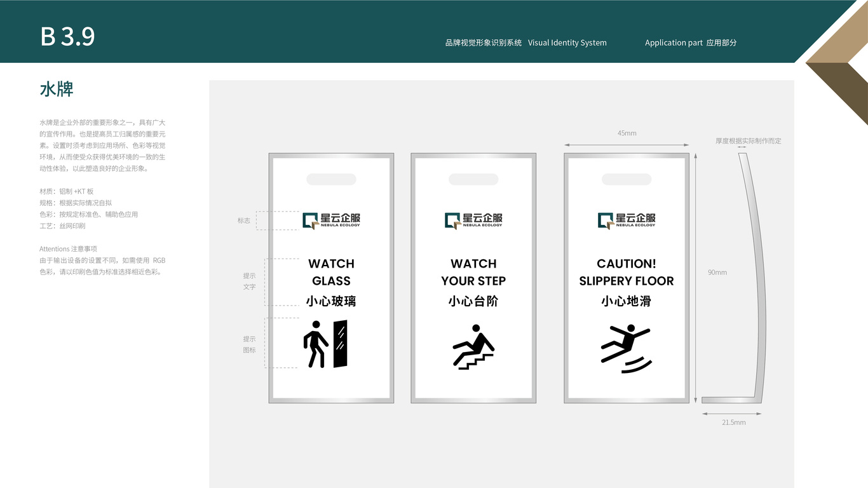
Task: Click the 45mm width dimension label
Action: tap(627, 133)
